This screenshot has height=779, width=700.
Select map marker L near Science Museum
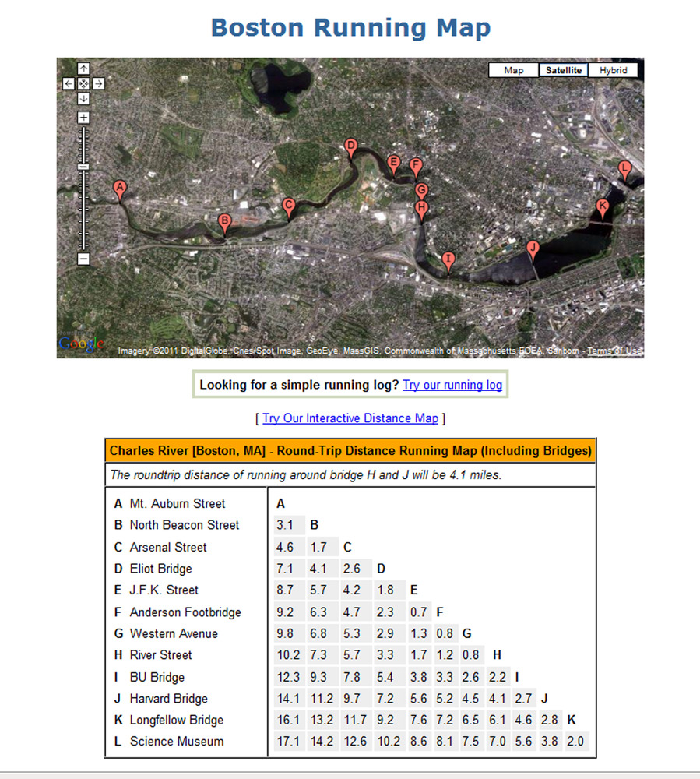click(x=624, y=167)
